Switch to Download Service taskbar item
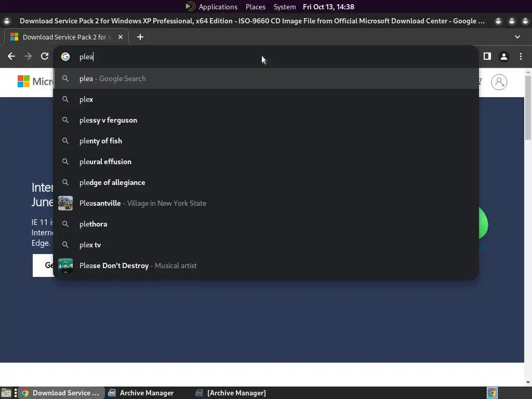532x399 pixels. (61, 393)
